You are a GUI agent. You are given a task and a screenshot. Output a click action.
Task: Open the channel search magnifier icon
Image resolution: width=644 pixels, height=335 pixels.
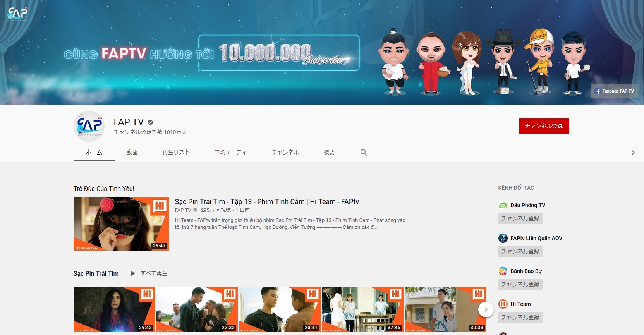(x=364, y=152)
